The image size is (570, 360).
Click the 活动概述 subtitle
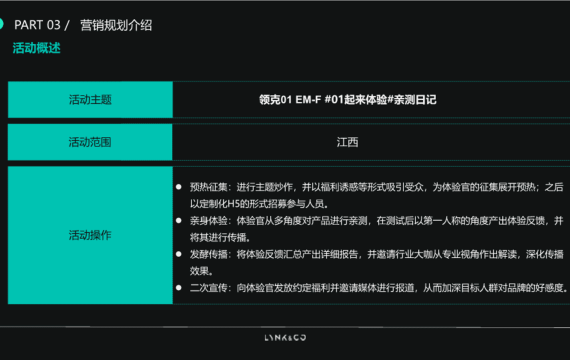pyautogui.click(x=36, y=48)
